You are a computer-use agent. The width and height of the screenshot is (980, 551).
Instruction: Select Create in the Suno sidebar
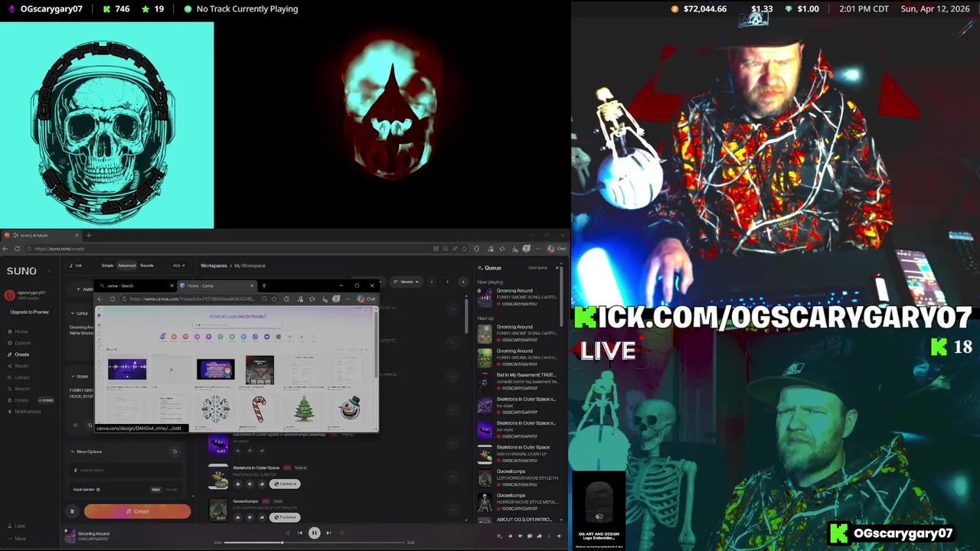(x=21, y=354)
